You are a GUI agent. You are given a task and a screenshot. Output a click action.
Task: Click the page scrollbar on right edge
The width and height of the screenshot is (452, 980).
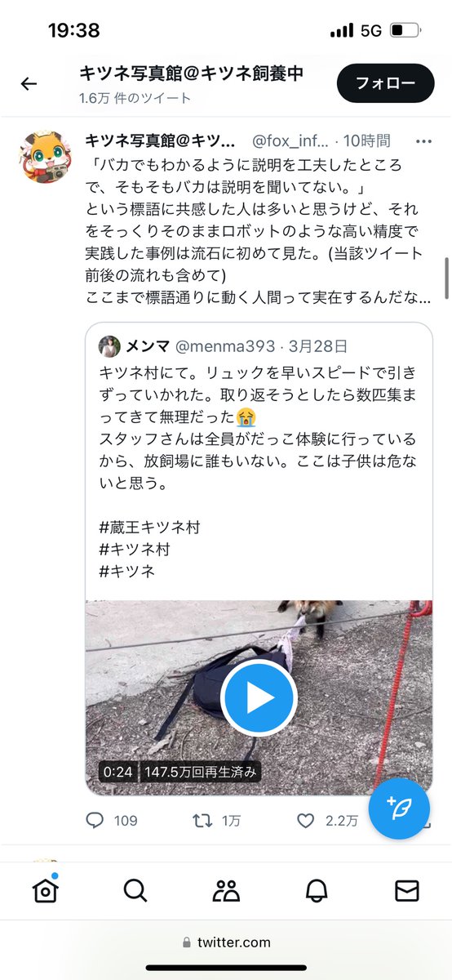point(446,280)
